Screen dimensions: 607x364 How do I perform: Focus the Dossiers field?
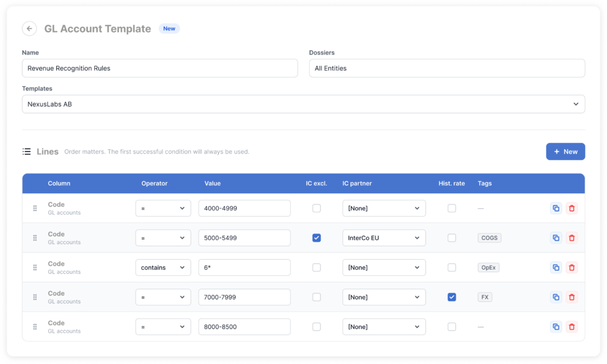[447, 68]
